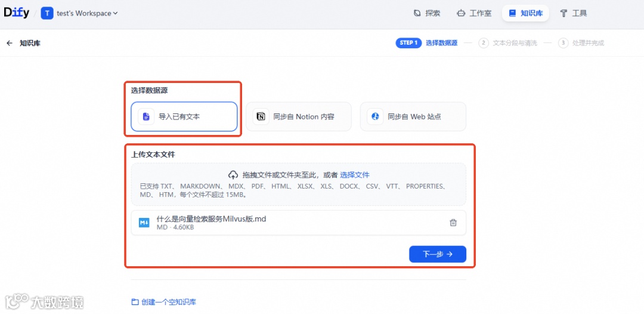
Task: Click 创建一个空知识库 link
Action: point(169,302)
